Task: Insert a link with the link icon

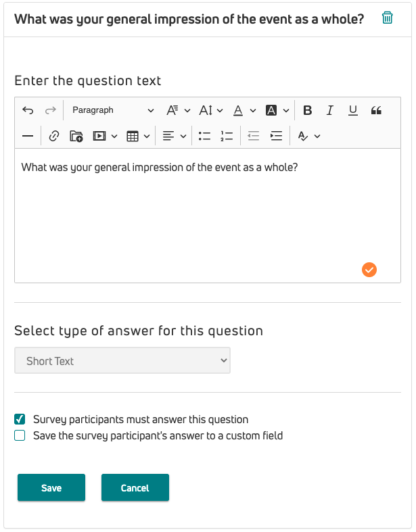Action: coord(54,136)
